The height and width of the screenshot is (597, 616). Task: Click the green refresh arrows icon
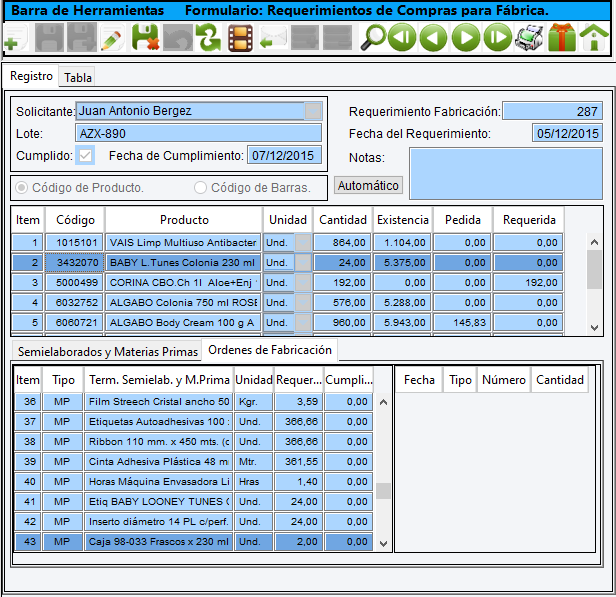coord(209,38)
